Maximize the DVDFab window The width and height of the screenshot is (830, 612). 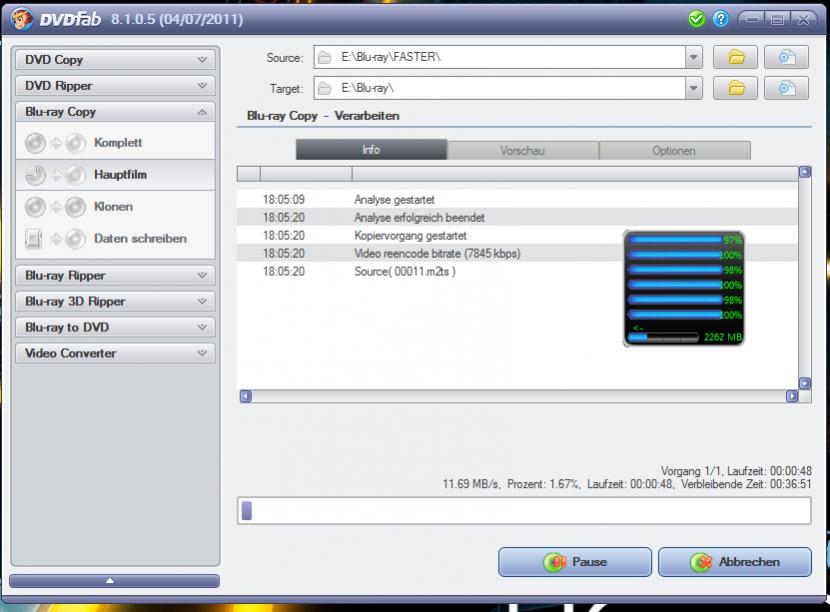pyautogui.click(x=777, y=20)
